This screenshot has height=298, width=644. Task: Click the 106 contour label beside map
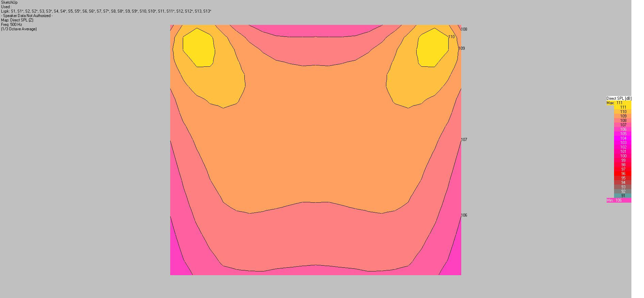click(464, 215)
